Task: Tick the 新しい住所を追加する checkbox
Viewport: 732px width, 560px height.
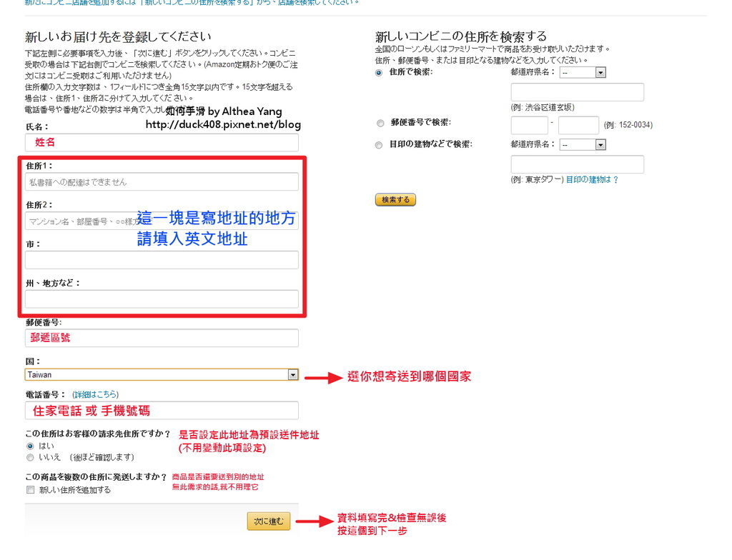Action: point(30,489)
